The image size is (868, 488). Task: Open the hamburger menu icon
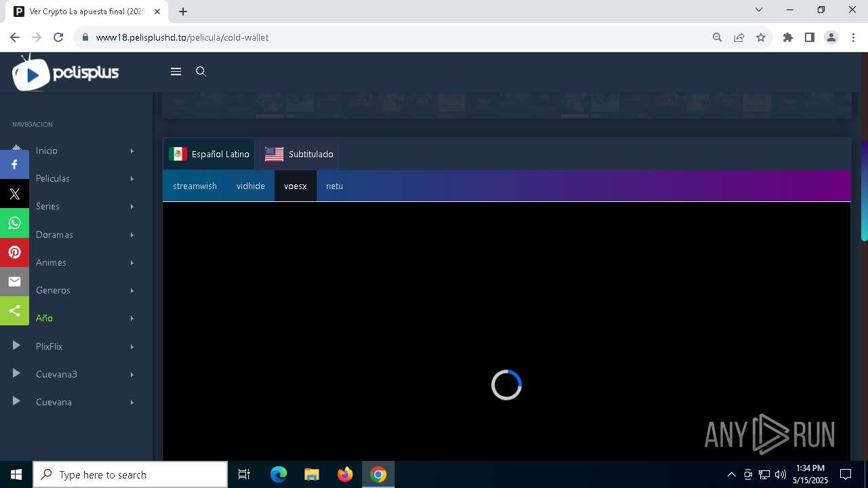pos(176,71)
